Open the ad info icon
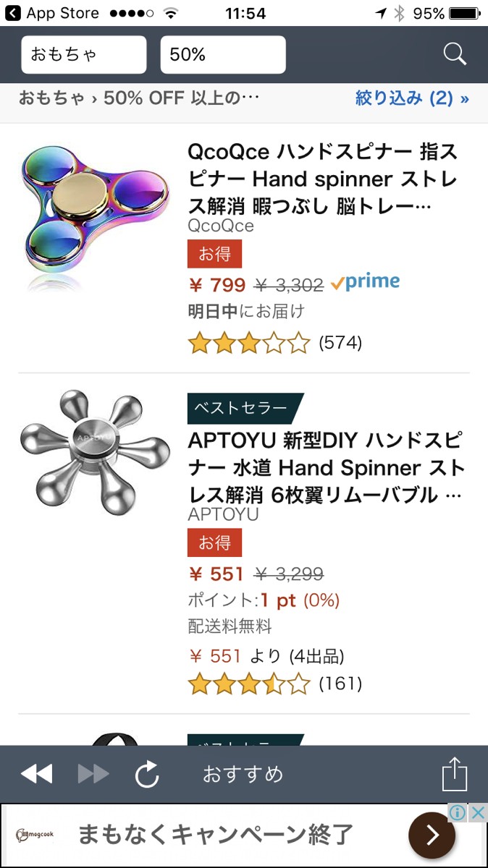 (x=458, y=813)
